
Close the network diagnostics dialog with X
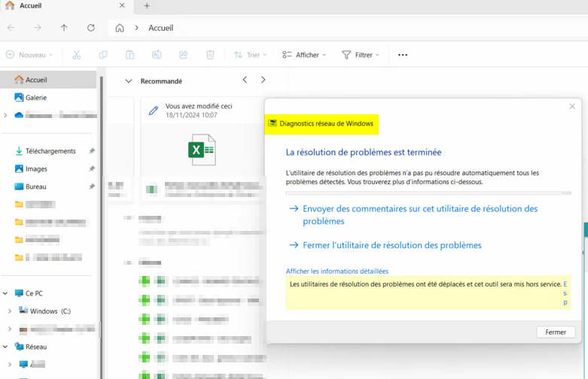tap(572, 106)
